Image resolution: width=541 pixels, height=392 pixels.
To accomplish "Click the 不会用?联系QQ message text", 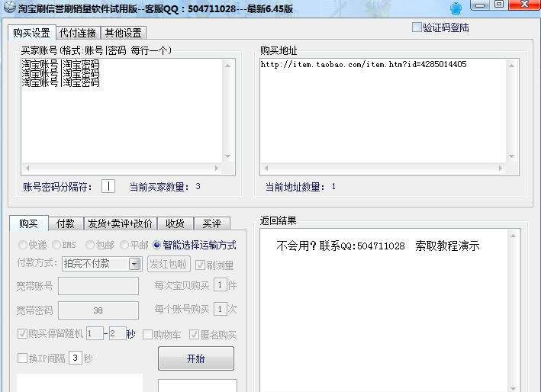I will pos(378,246).
